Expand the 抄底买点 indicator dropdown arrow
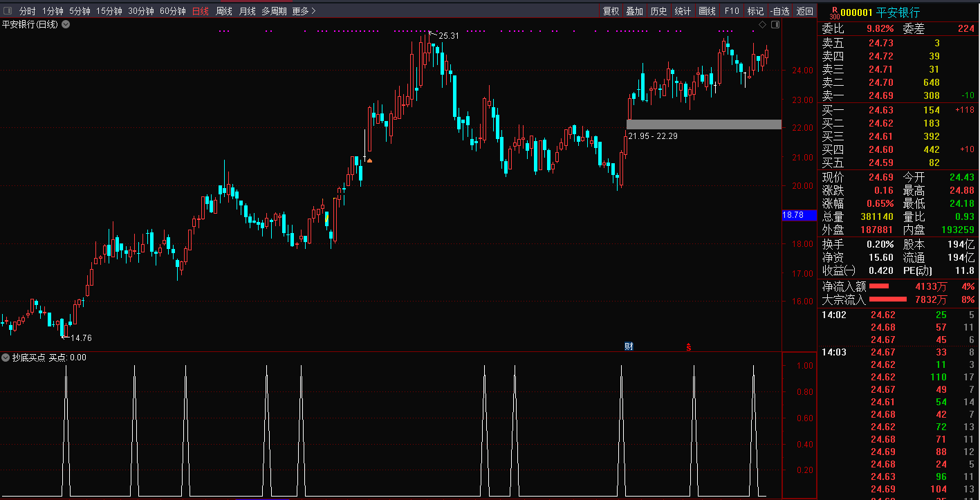Viewport: 980px width, 500px height. click(6, 358)
